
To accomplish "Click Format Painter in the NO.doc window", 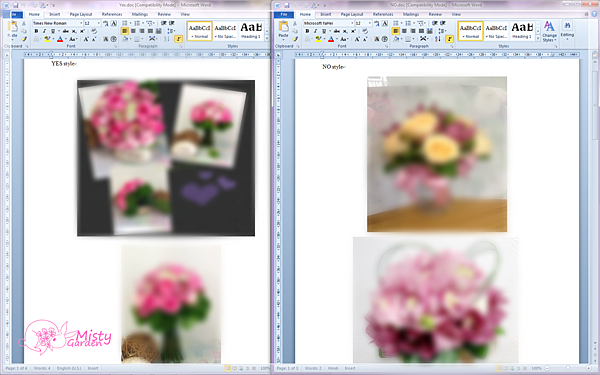I will 295,39.
